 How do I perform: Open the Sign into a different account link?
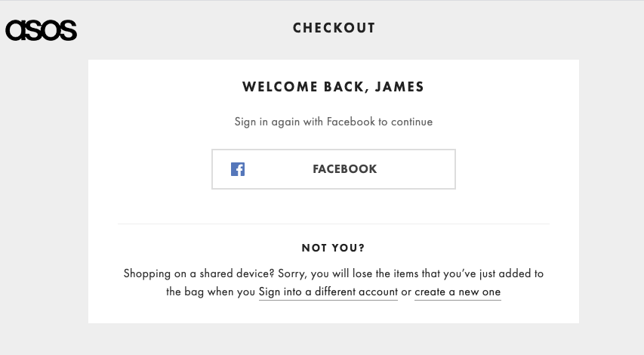(328, 292)
